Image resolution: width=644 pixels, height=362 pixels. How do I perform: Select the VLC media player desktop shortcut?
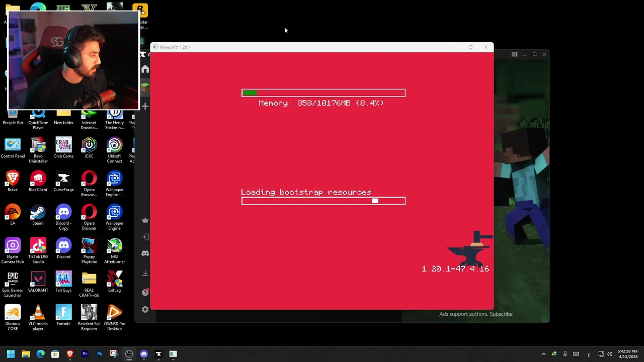point(38,318)
